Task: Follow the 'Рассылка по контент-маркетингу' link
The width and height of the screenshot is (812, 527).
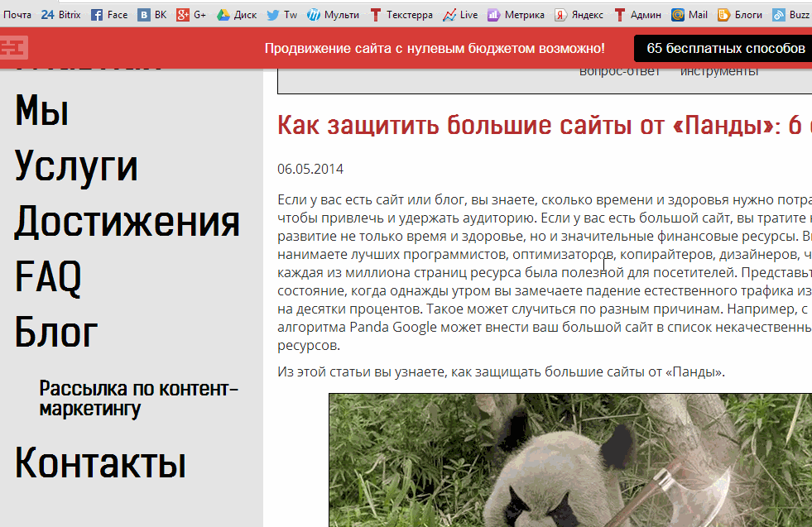Action: (x=138, y=398)
